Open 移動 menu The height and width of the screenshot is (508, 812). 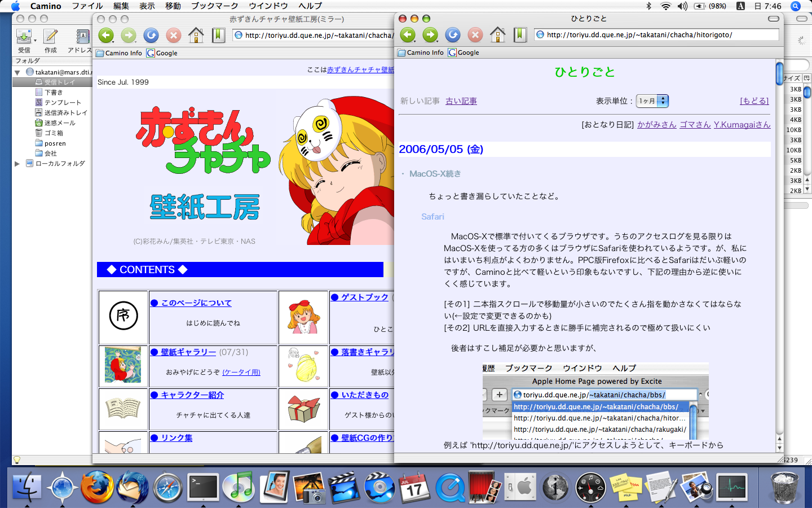(173, 6)
